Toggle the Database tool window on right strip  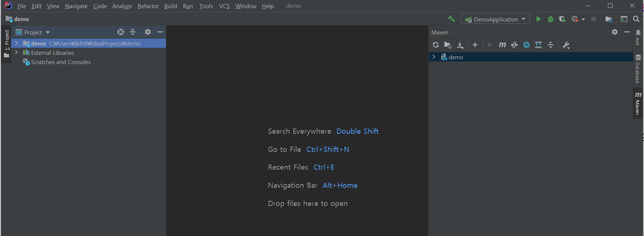[x=638, y=69]
